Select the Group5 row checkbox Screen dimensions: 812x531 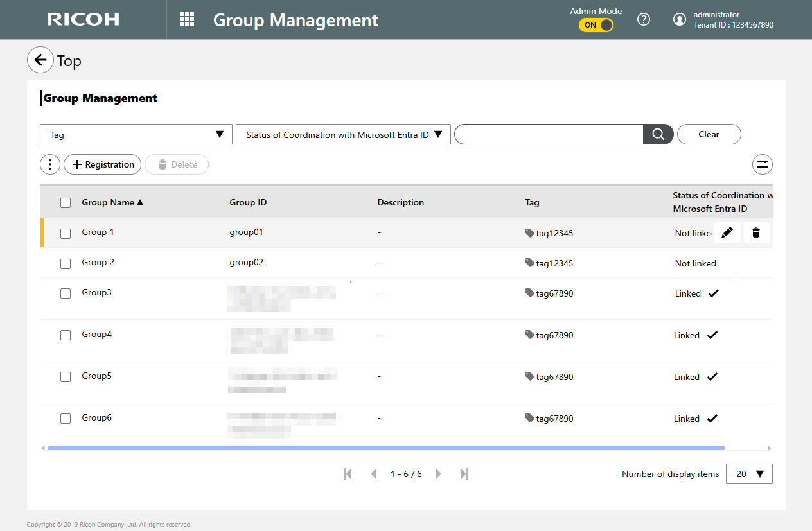point(66,377)
